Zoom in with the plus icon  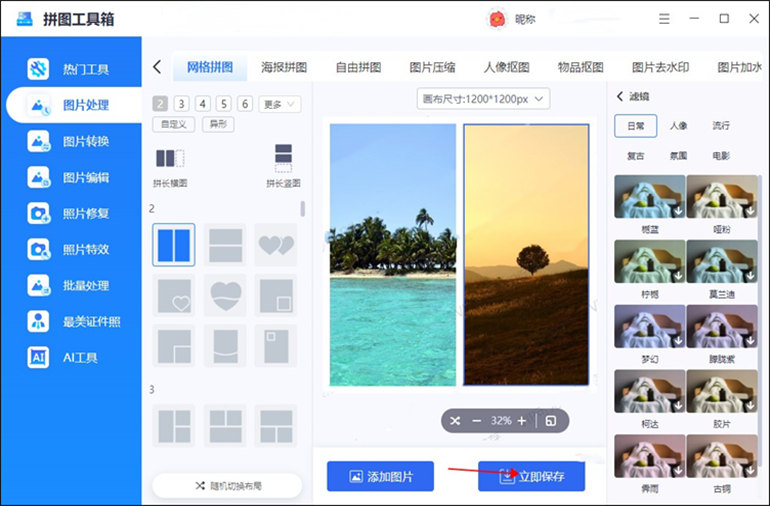coord(522,421)
